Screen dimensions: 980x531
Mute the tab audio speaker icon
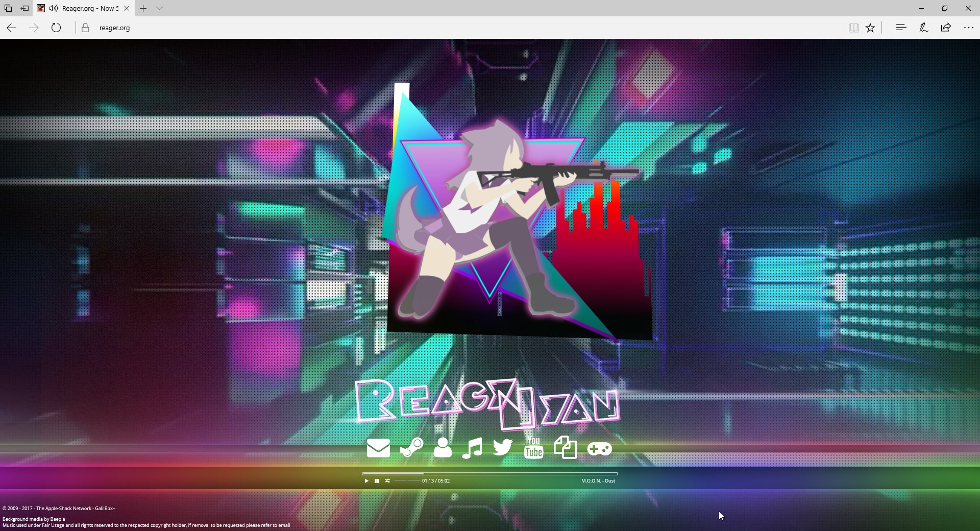pyautogui.click(x=54, y=8)
